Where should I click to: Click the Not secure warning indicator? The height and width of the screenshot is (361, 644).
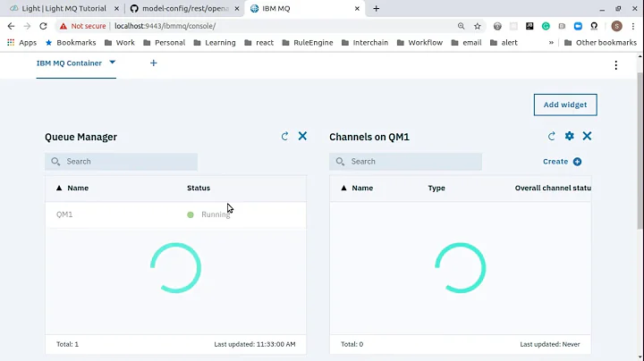tap(82, 26)
